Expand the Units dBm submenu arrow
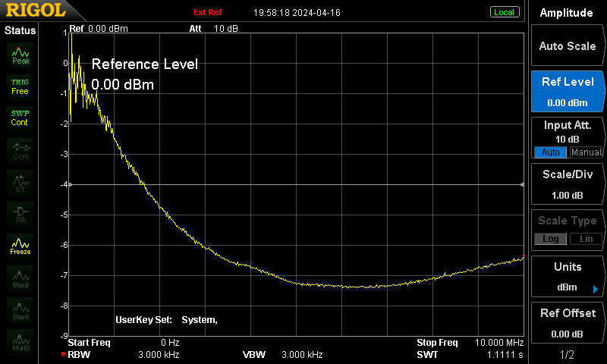Image resolution: width=607 pixels, height=364 pixels. (596, 289)
